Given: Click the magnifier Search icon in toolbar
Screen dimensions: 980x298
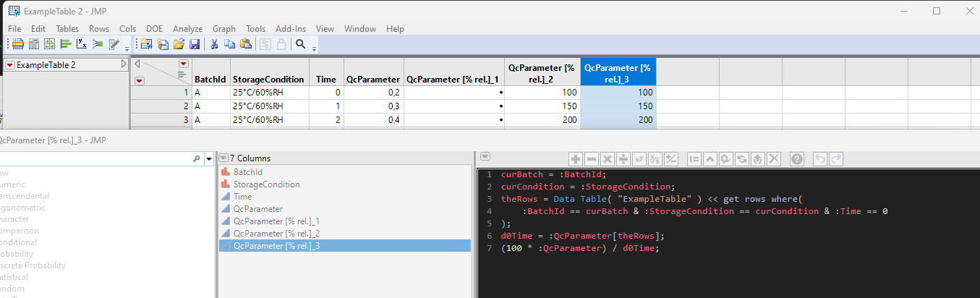Looking at the screenshot, I should coord(302,44).
